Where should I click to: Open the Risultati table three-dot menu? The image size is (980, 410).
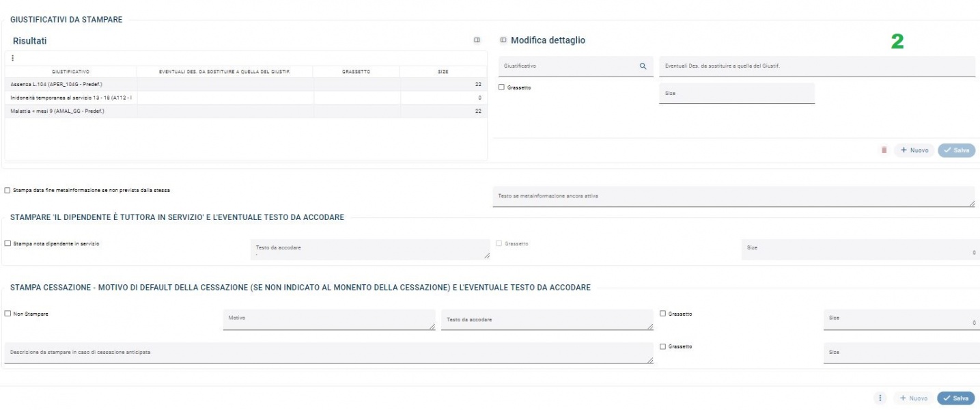point(13,58)
